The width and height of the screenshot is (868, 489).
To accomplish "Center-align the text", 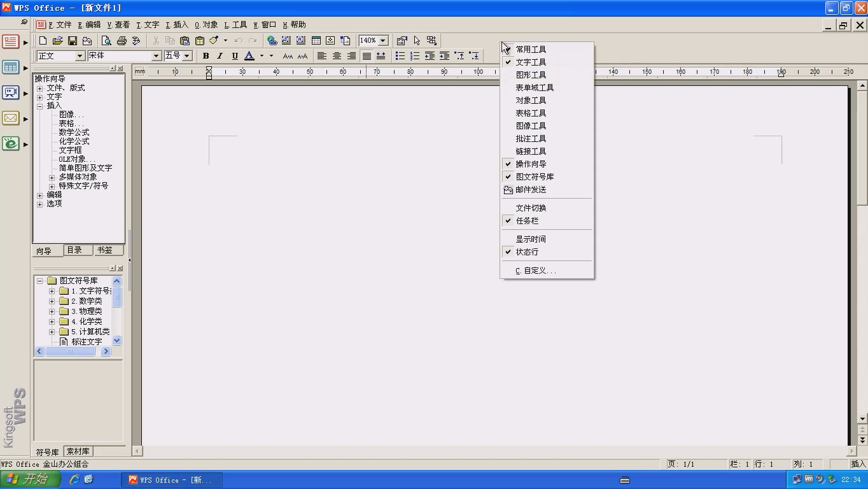I will (x=337, y=56).
